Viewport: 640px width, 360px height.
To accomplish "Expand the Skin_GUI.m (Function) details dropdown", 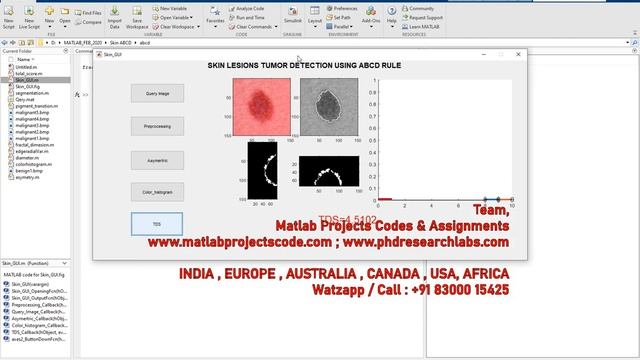I will 64,263.
